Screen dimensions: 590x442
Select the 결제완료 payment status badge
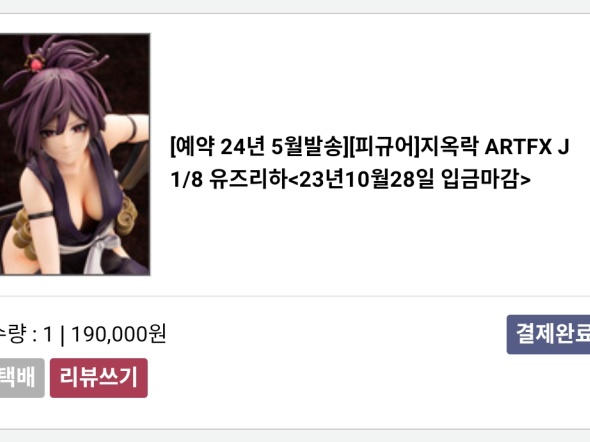click(x=548, y=334)
